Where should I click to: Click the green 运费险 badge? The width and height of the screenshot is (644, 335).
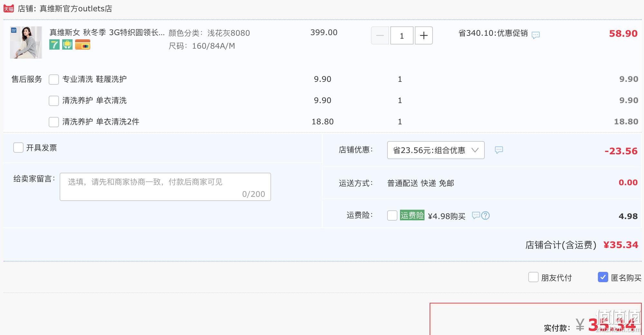point(412,215)
